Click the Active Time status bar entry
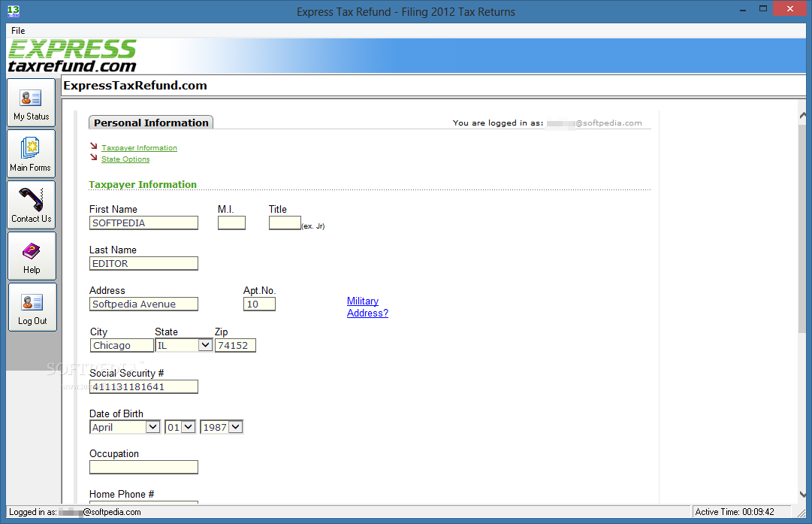 [735, 511]
